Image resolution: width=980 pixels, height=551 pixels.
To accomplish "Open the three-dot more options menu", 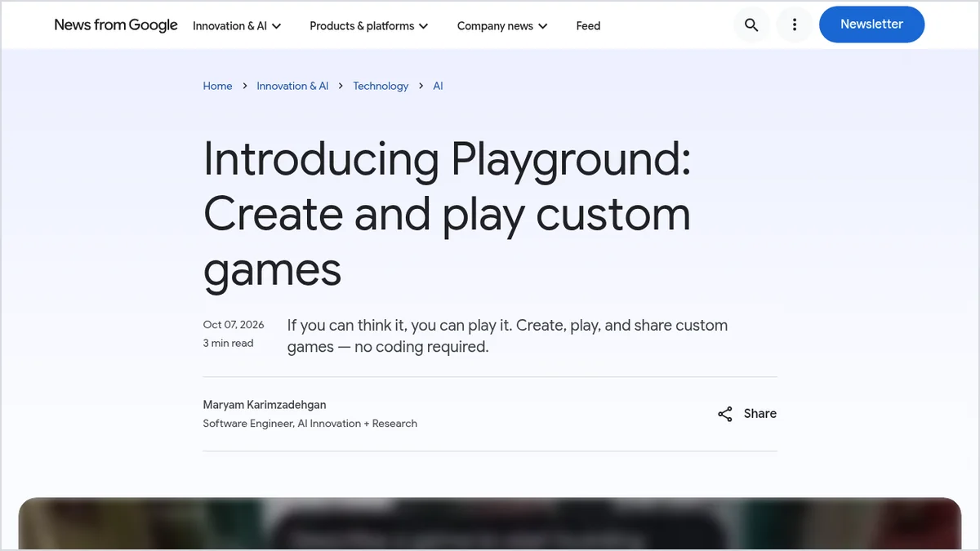I will click(x=795, y=25).
